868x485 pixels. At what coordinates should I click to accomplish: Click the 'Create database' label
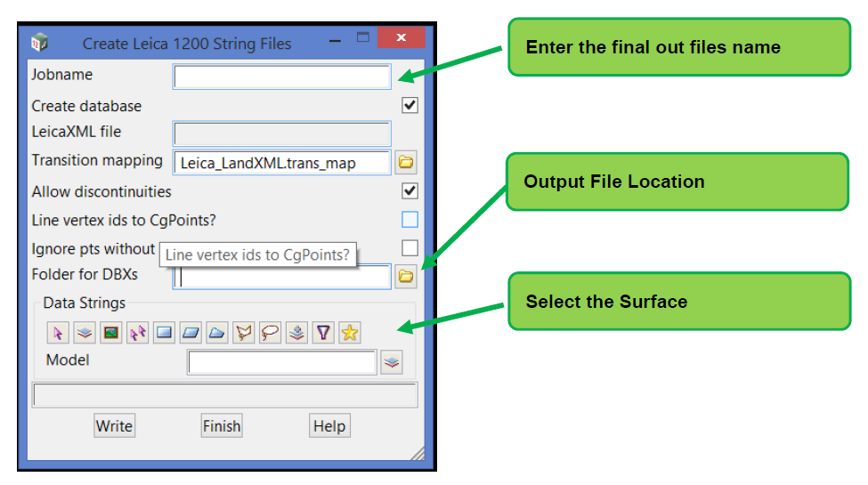coord(86,106)
